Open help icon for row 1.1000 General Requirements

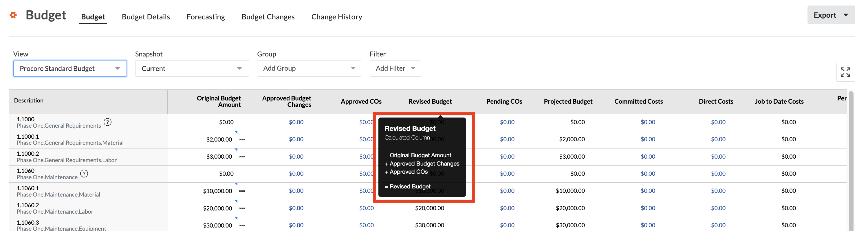click(x=107, y=122)
